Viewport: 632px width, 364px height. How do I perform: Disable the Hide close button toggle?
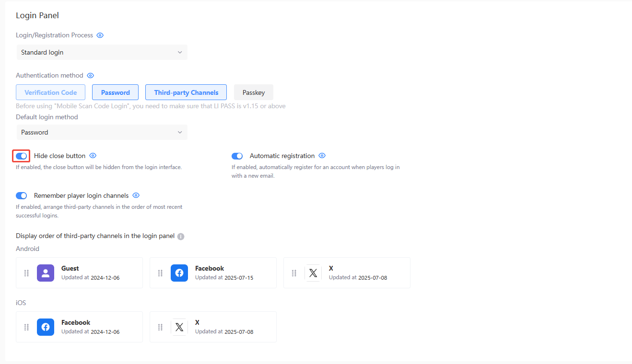click(21, 155)
